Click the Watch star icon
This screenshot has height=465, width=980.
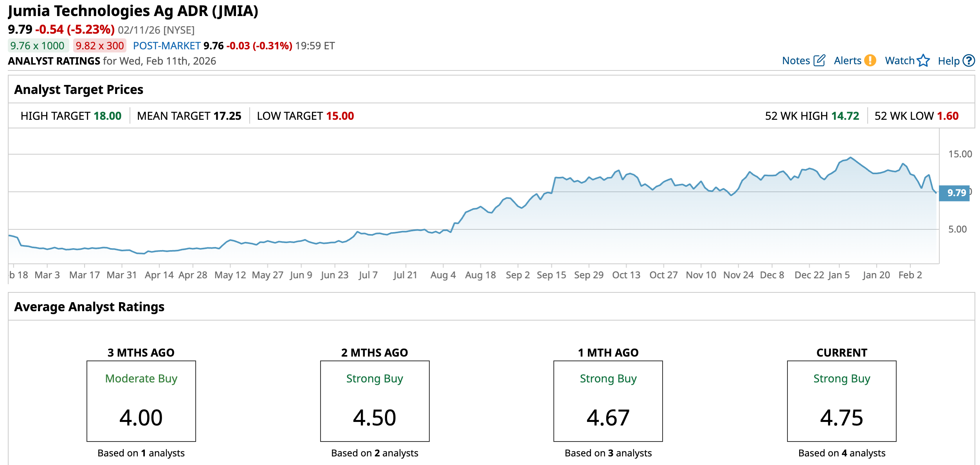pyautogui.click(x=923, y=61)
